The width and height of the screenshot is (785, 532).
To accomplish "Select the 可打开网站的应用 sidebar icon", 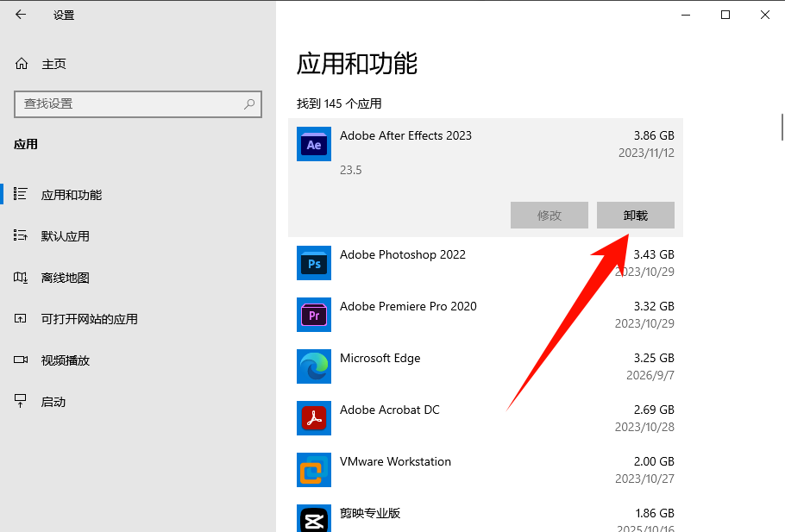I will click(20, 319).
